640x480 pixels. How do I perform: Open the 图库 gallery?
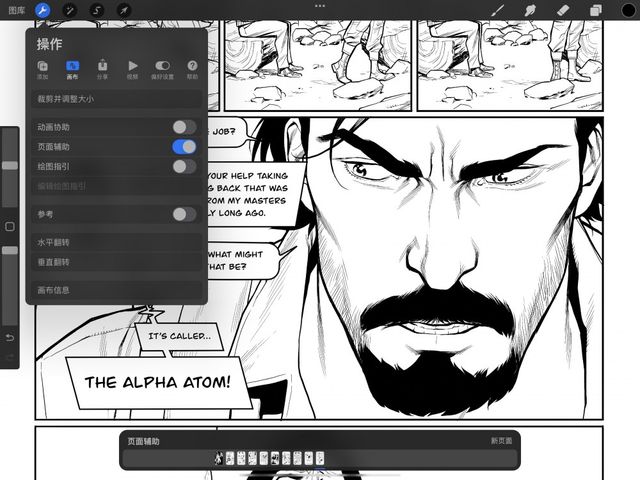pos(17,10)
